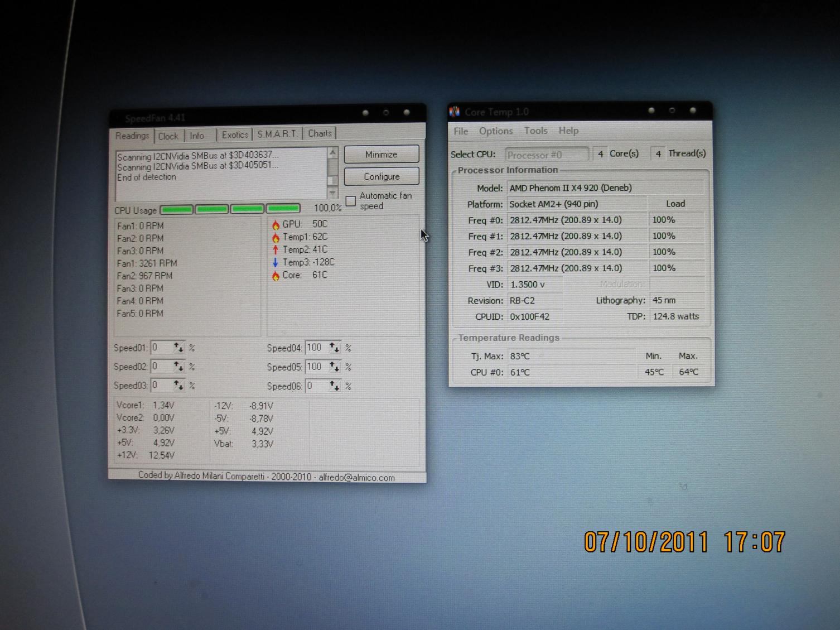Click the 'End of detection' log line
This screenshot has height=630, width=840.
147,177
